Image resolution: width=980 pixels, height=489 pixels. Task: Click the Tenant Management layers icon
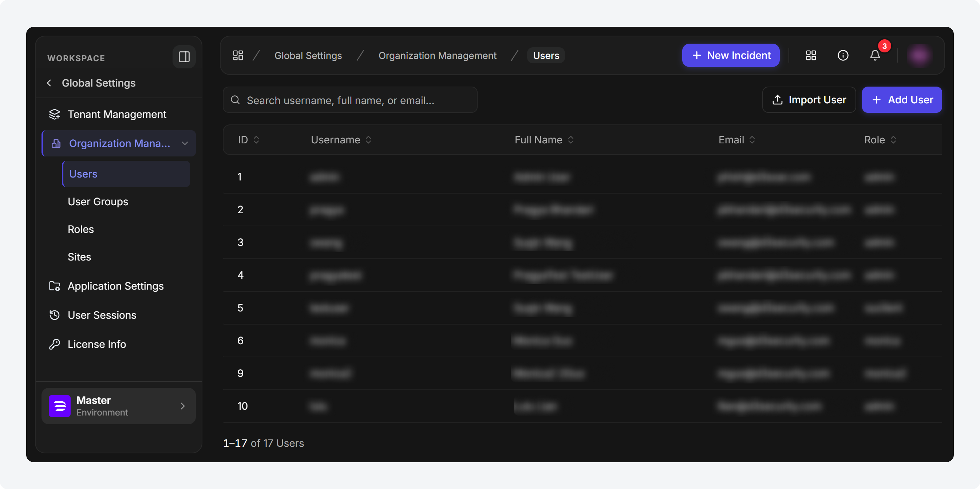tap(55, 114)
